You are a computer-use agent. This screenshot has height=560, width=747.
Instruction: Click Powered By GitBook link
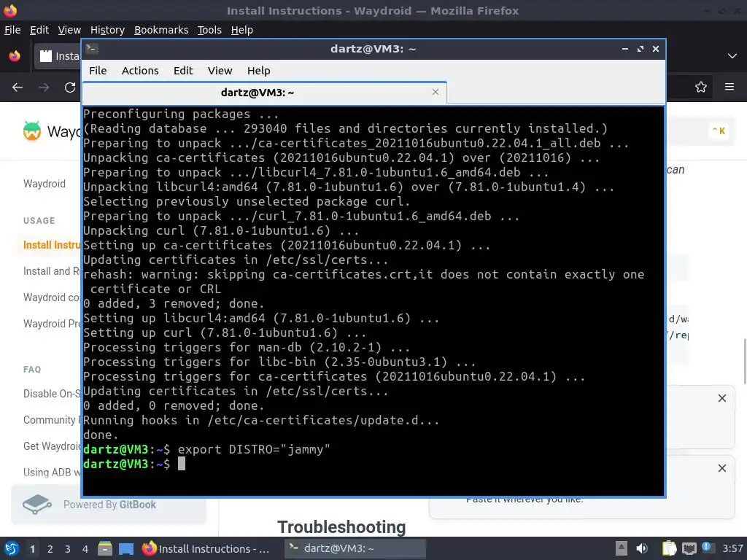point(109,505)
